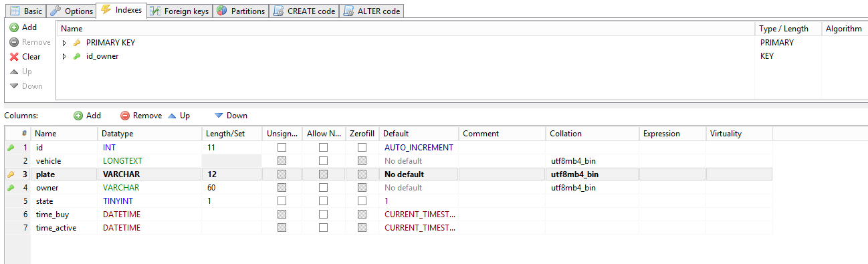Click the icon on ALTER code tab
868x264 pixels.
[x=348, y=11]
